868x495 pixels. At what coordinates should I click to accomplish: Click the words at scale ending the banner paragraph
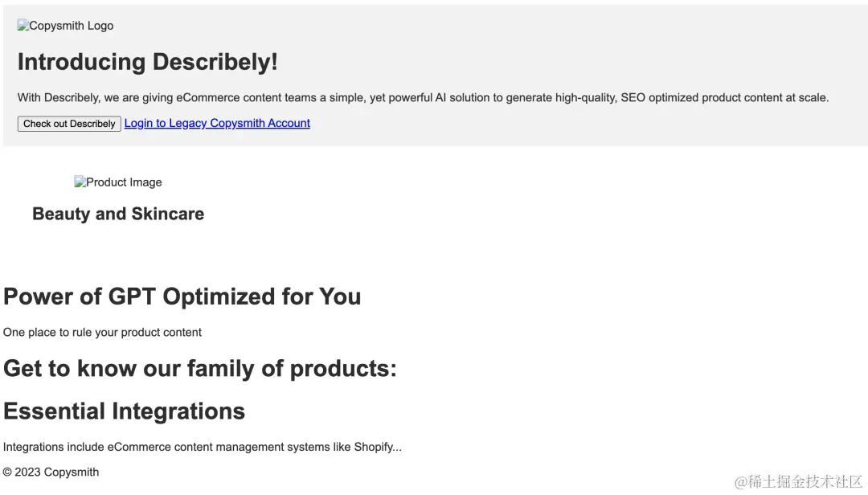[808, 98]
